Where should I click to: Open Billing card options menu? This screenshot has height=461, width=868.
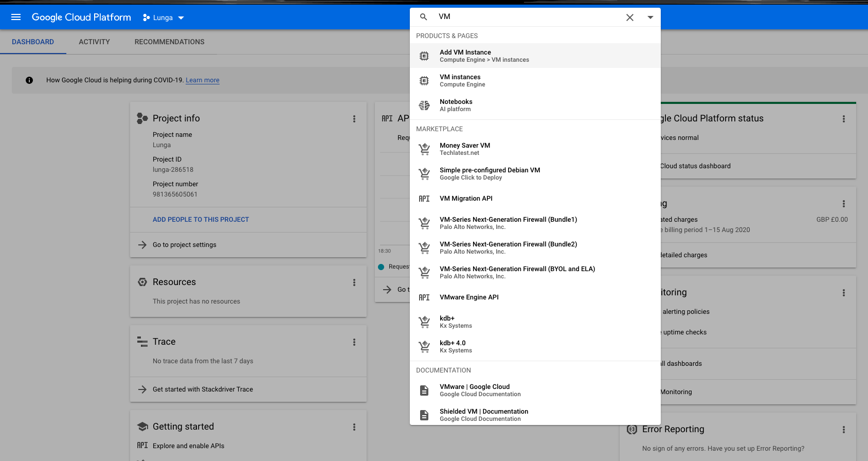click(x=844, y=204)
